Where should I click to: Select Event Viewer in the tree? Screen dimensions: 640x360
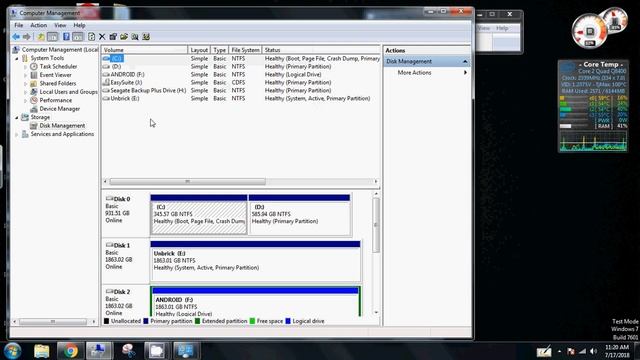(56, 75)
